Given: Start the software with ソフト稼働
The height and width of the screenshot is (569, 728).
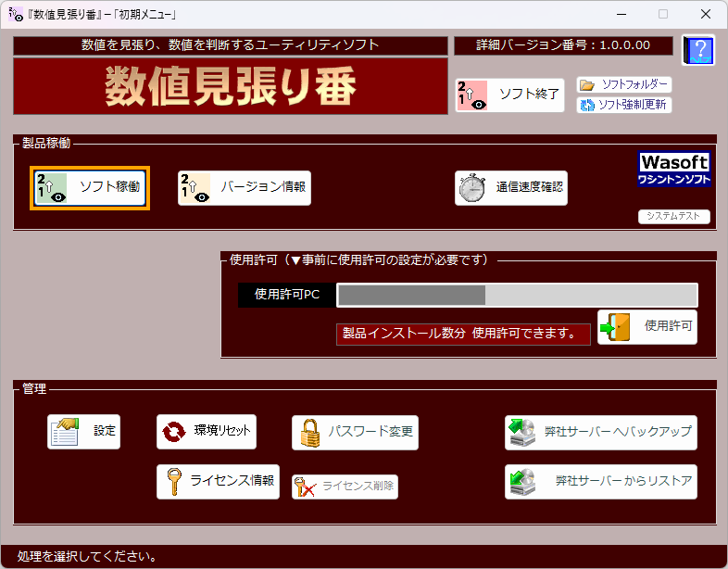Looking at the screenshot, I should (90, 188).
